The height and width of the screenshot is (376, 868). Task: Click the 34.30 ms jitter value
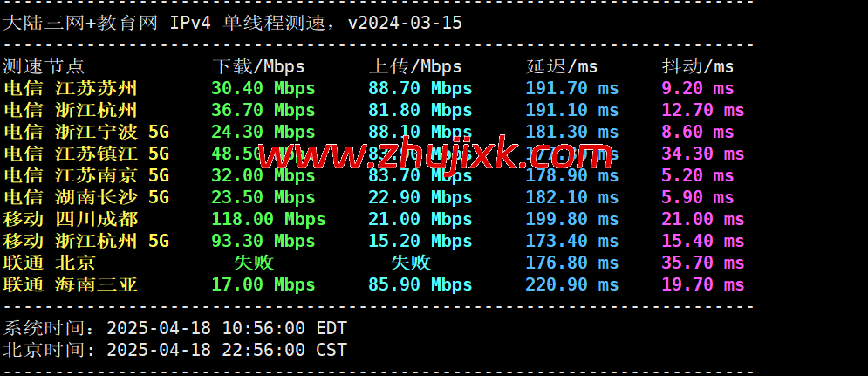click(x=702, y=154)
